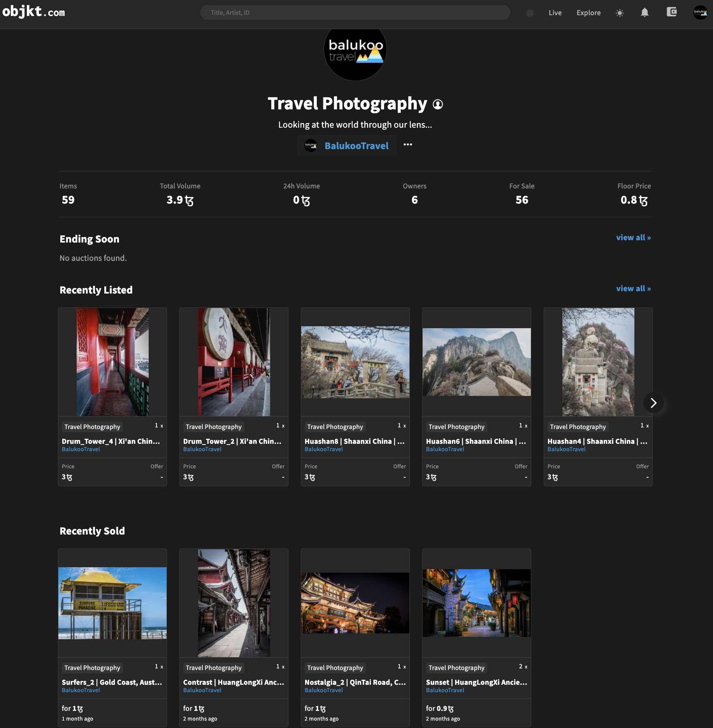Click the small BalukooTravel avatar icon
This screenshot has width=713, height=728.
[311, 146]
